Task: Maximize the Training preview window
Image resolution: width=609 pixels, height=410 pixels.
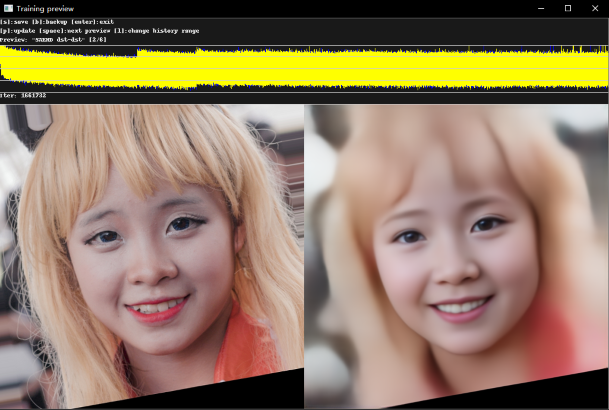Action: coord(568,8)
